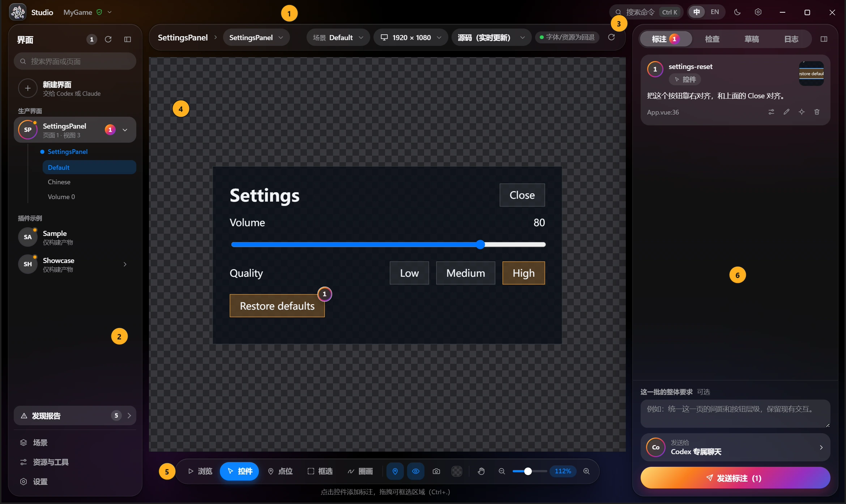Screen dimensions: 846x504
Task: Zoom in the canvas
Action: click(586, 471)
